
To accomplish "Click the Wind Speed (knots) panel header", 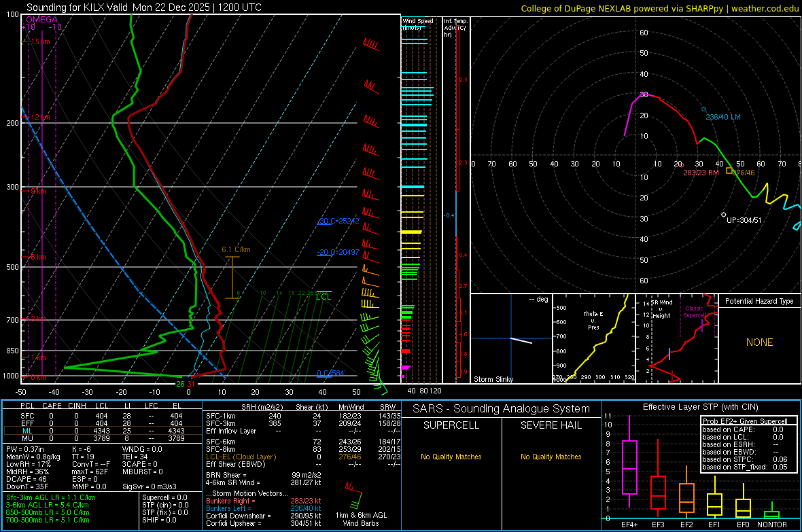I will [x=418, y=24].
